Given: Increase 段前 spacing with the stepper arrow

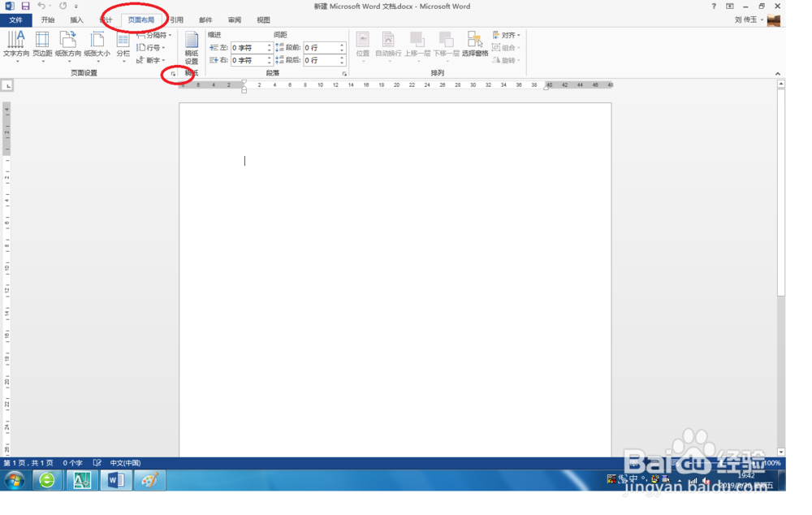Looking at the screenshot, I should (x=343, y=44).
